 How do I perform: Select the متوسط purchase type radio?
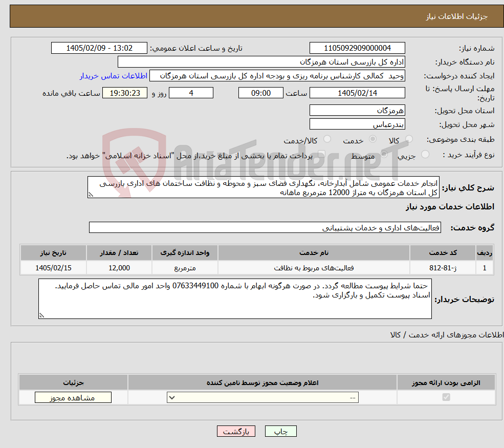click(x=384, y=155)
